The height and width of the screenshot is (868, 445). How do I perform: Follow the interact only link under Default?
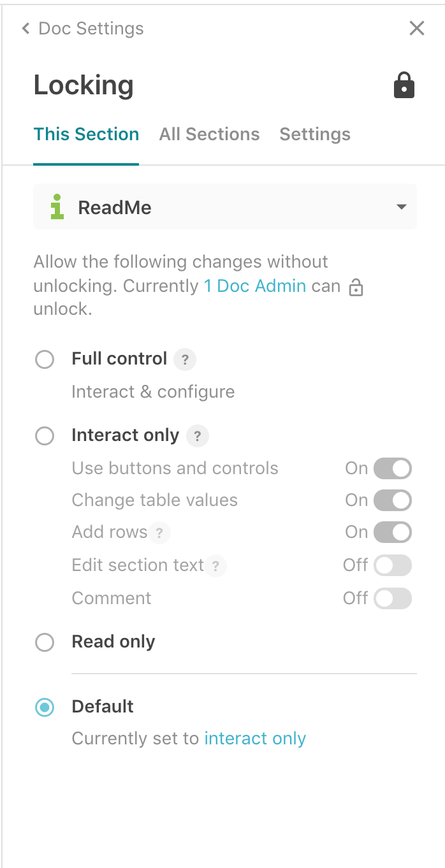(x=255, y=739)
